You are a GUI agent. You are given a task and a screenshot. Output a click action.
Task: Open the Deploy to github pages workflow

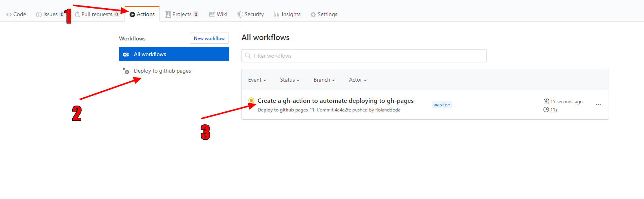pyautogui.click(x=163, y=71)
